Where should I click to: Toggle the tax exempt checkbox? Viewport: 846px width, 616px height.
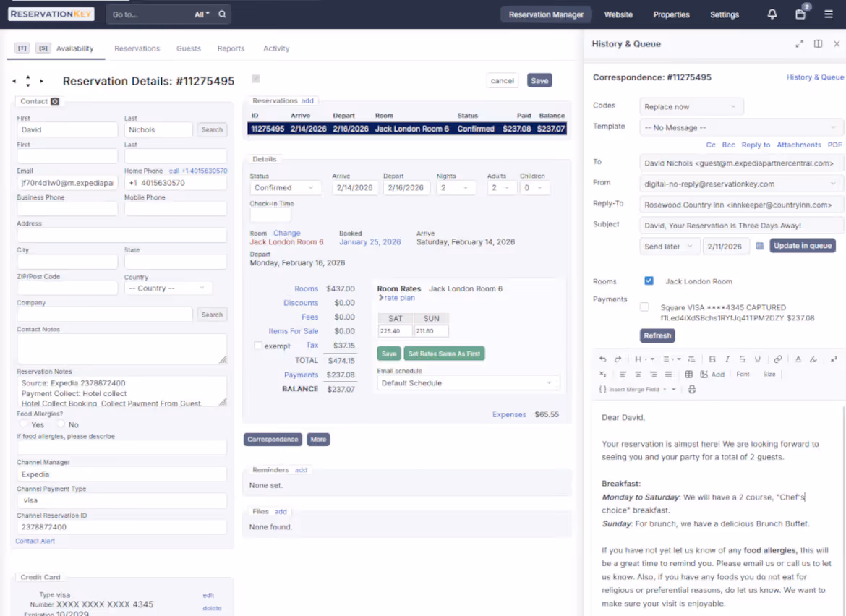pos(257,345)
